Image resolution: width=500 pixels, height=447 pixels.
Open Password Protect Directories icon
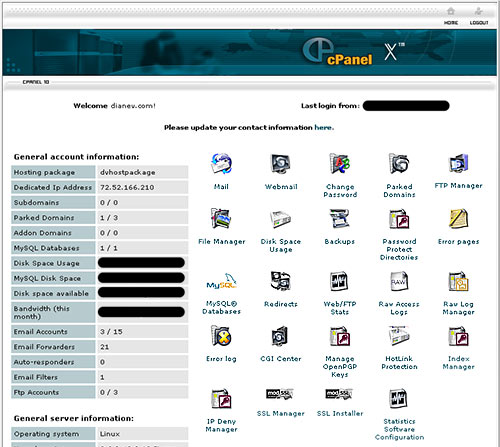coord(399,219)
